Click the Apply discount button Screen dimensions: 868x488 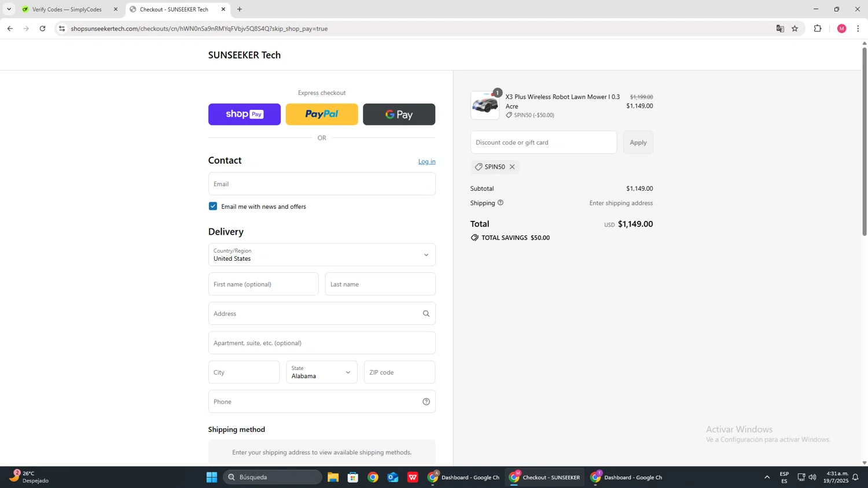pos(638,142)
